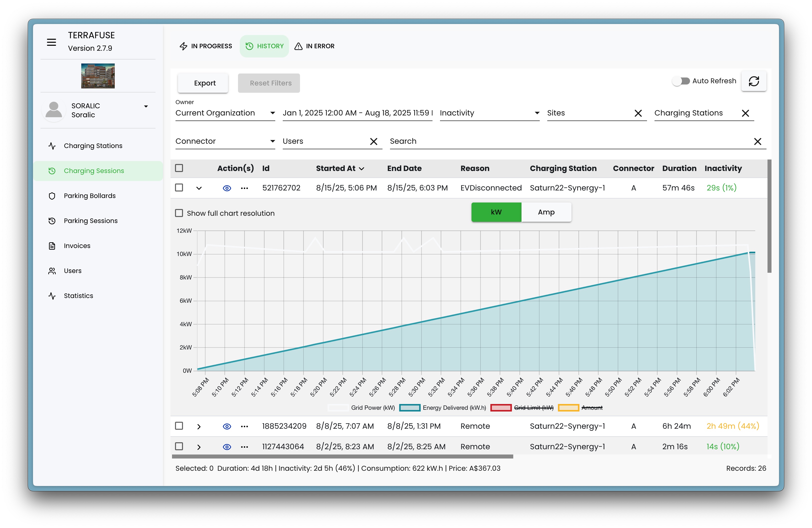Open Statistics from the sidebar
Image resolution: width=812 pixels, height=528 pixels.
(x=78, y=296)
